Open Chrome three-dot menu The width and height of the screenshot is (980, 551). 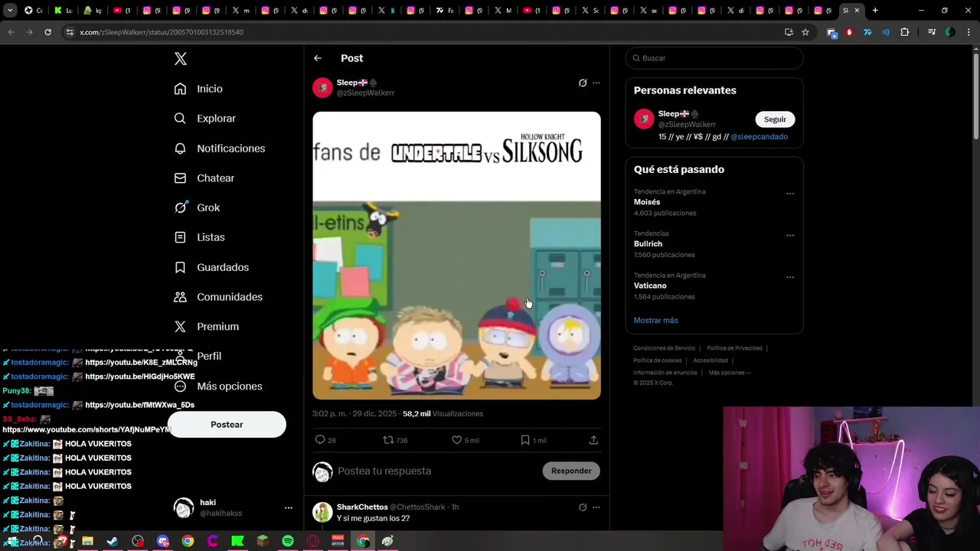[969, 32]
